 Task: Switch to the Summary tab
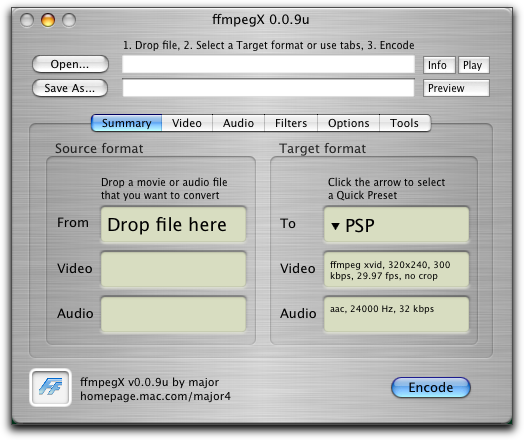coord(127,123)
